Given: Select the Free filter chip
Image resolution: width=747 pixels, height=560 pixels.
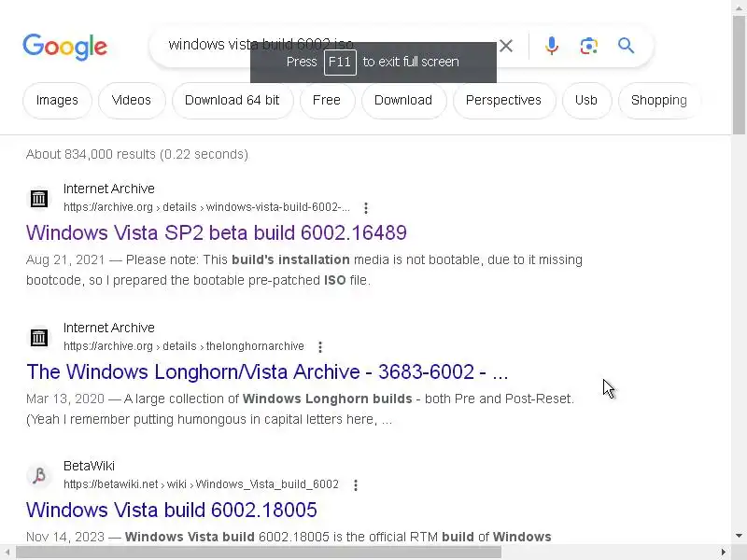Looking at the screenshot, I should point(327,101).
